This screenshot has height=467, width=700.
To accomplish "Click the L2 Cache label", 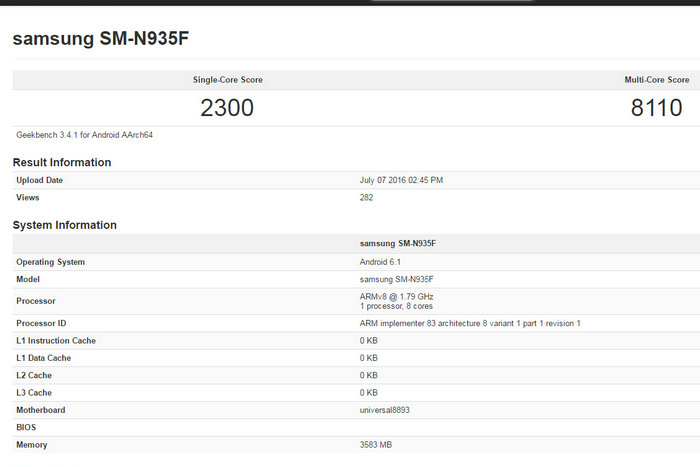I will pos(34,375).
